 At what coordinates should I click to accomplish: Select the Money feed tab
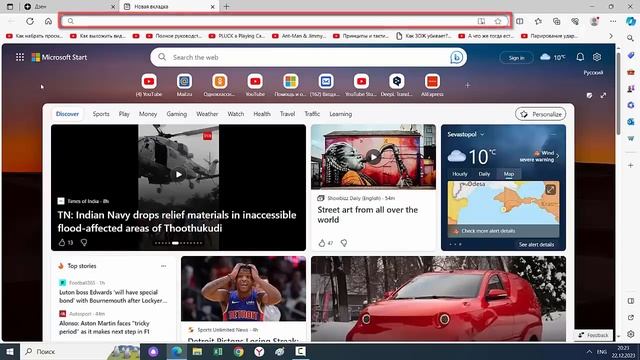coord(148,114)
